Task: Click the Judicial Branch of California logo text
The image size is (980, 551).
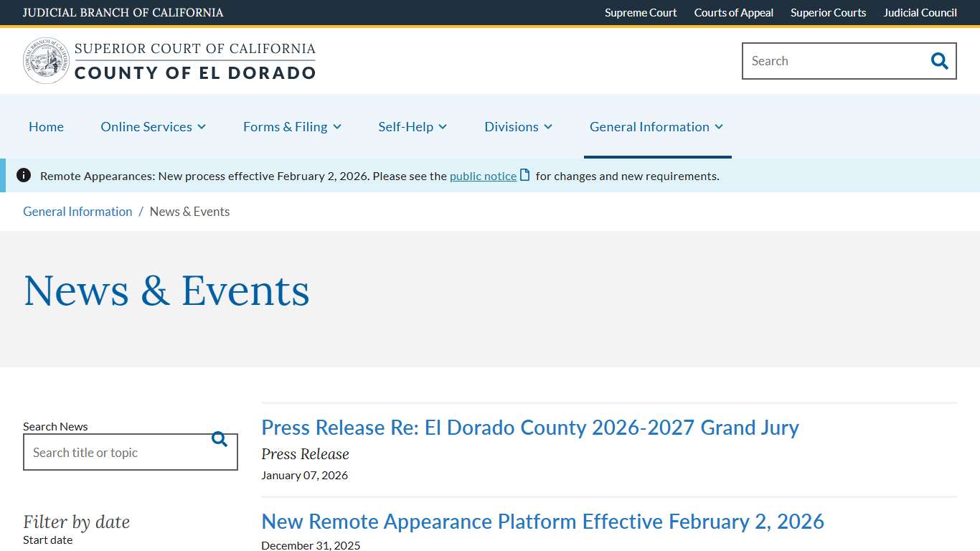Action: [x=123, y=12]
